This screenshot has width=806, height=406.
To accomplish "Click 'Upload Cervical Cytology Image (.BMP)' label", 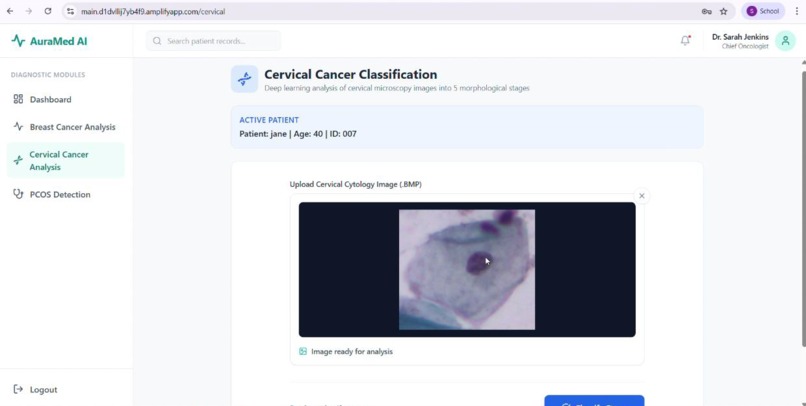I will click(x=356, y=184).
